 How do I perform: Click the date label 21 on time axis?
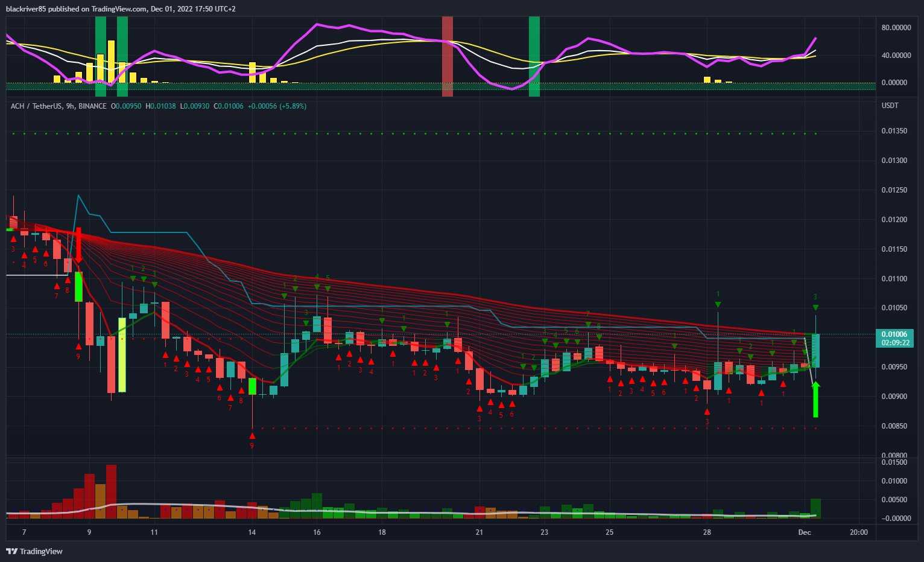[479, 532]
